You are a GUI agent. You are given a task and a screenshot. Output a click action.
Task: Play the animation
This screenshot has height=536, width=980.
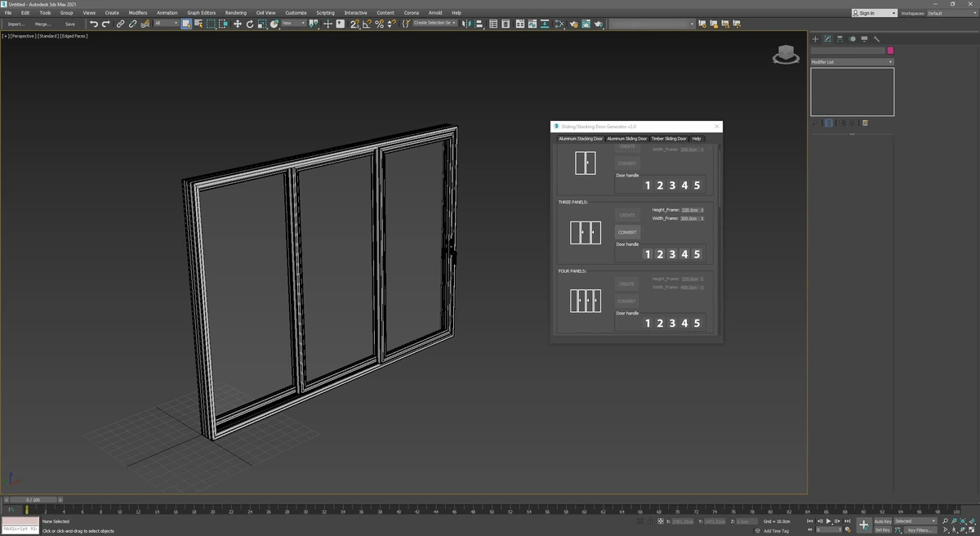click(829, 520)
